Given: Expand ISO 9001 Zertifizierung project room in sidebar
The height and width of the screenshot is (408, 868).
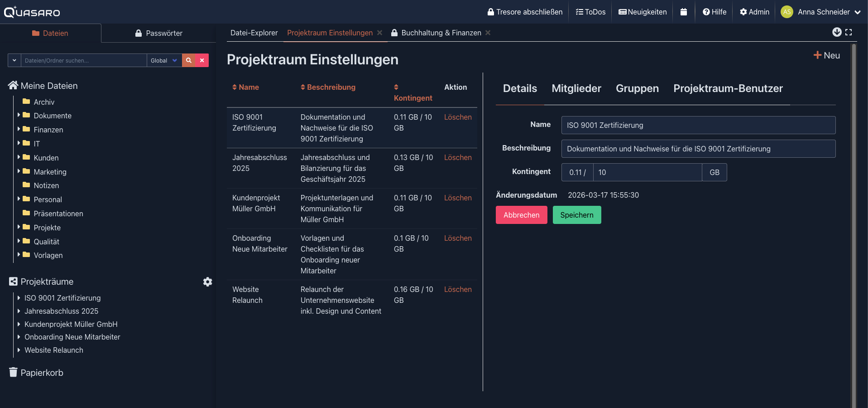Looking at the screenshot, I should coord(19,298).
